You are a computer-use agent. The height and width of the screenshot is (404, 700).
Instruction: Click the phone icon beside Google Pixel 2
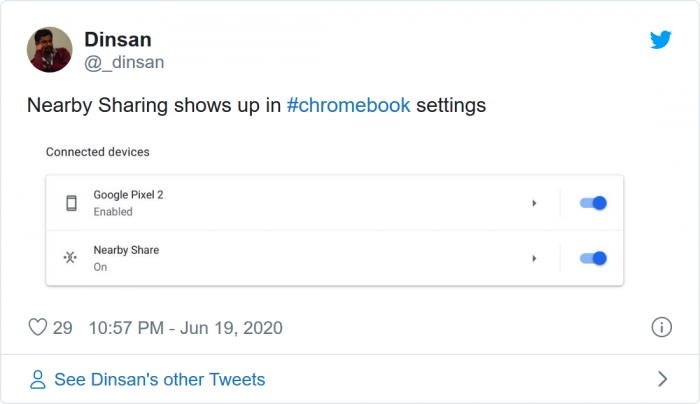pos(71,203)
